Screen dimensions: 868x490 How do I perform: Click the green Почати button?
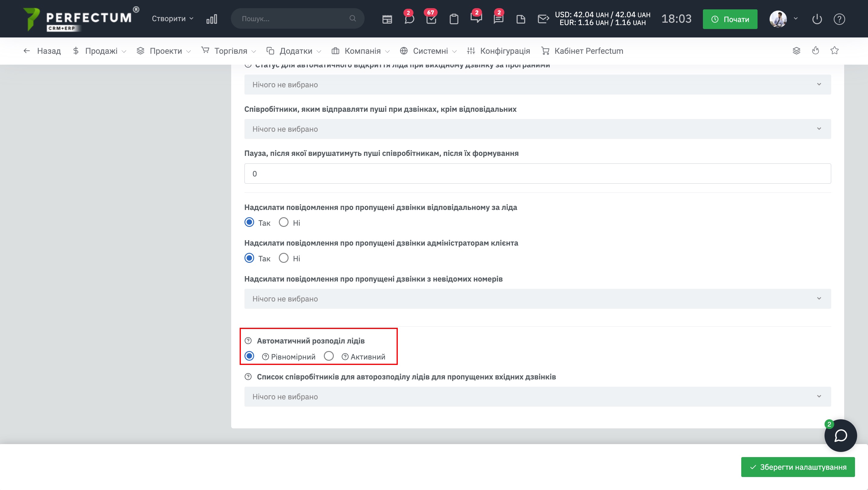coord(730,19)
